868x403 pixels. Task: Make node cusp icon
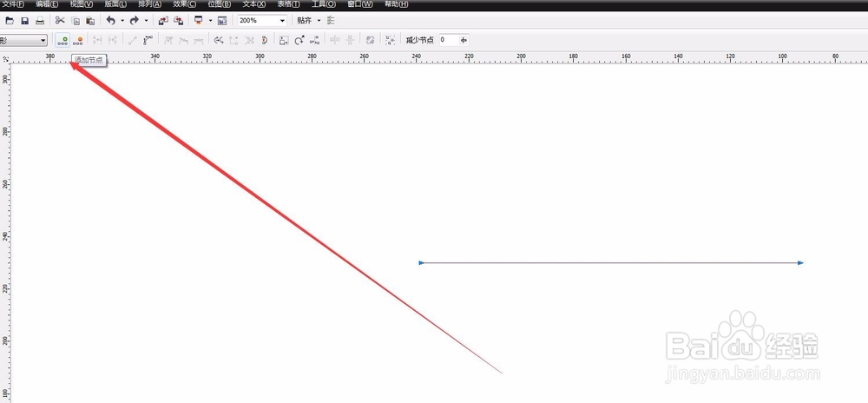(x=169, y=40)
